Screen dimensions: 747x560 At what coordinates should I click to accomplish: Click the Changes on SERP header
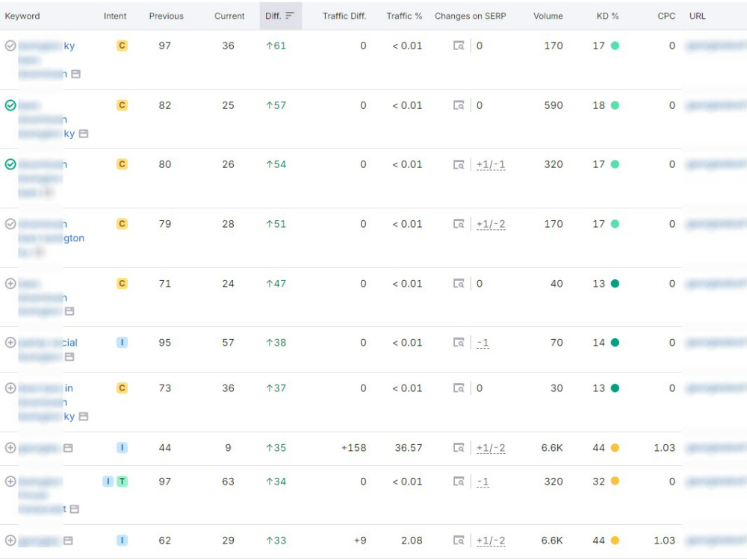(470, 16)
